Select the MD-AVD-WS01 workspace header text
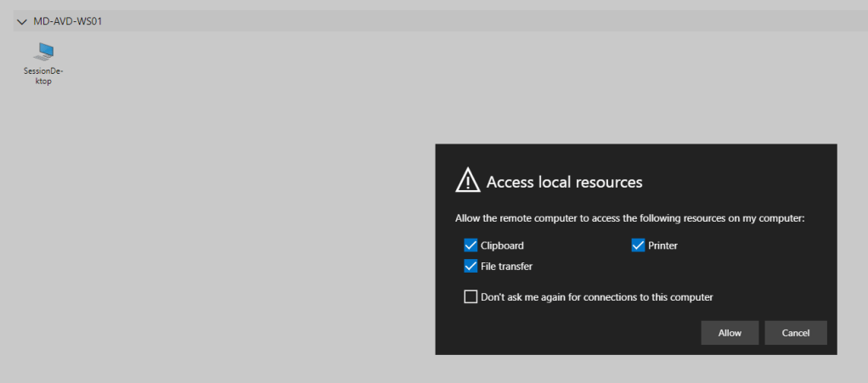The image size is (868, 383). (x=68, y=21)
